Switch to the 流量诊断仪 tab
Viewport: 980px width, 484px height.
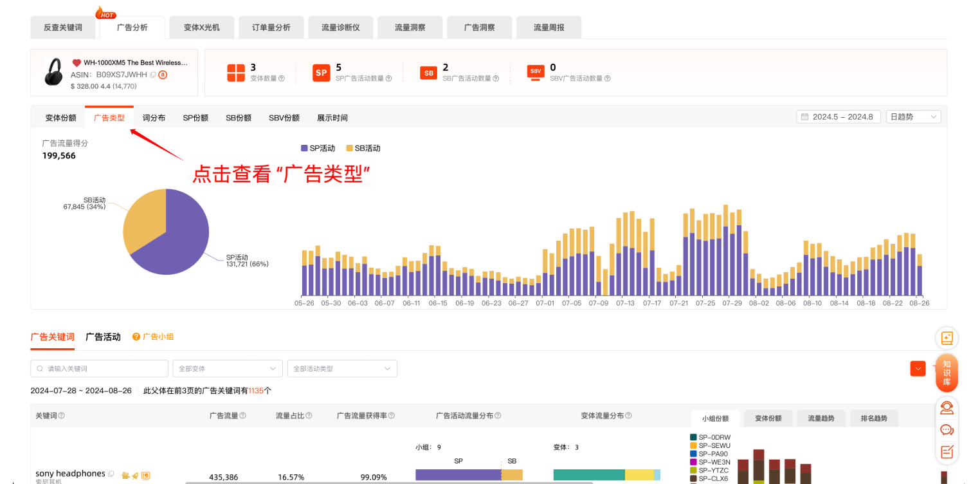340,28
